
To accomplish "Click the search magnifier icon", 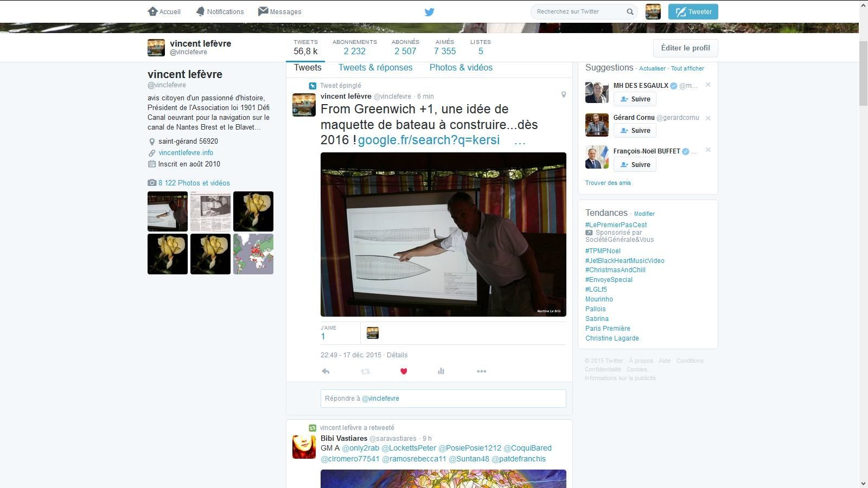I will (630, 11).
